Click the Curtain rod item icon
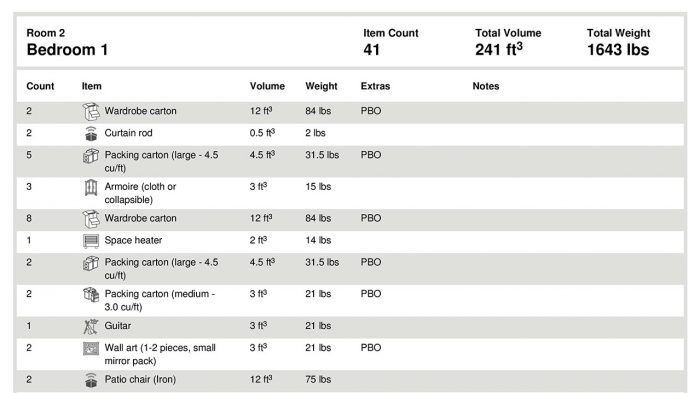The image size is (700, 393). (91, 133)
